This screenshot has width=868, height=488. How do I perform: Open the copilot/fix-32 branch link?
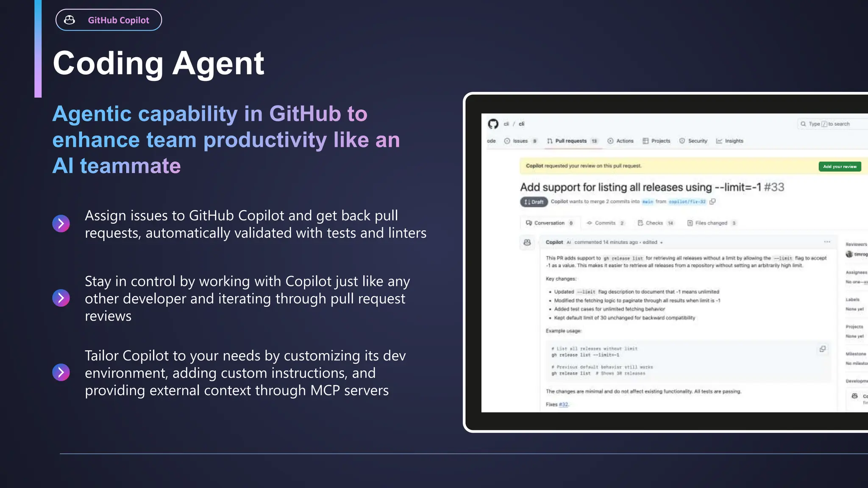687,202
